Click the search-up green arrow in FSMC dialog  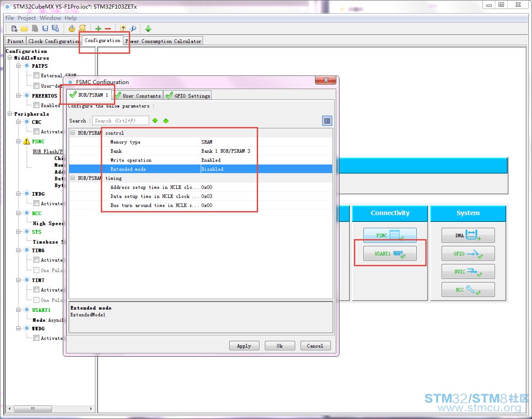point(166,121)
